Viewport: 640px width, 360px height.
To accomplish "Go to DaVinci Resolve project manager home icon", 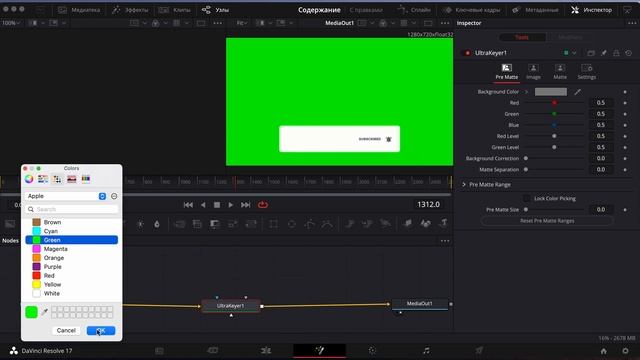I will [604, 351].
